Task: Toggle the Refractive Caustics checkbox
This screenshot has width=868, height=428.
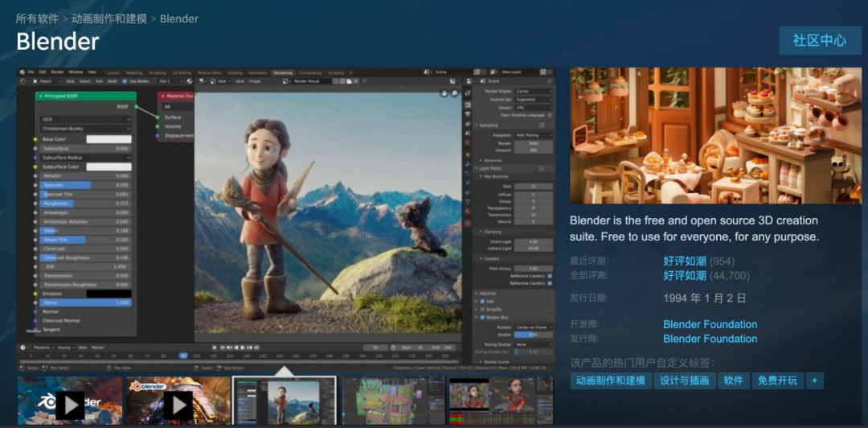Action: pyautogui.click(x=550, y=283)
